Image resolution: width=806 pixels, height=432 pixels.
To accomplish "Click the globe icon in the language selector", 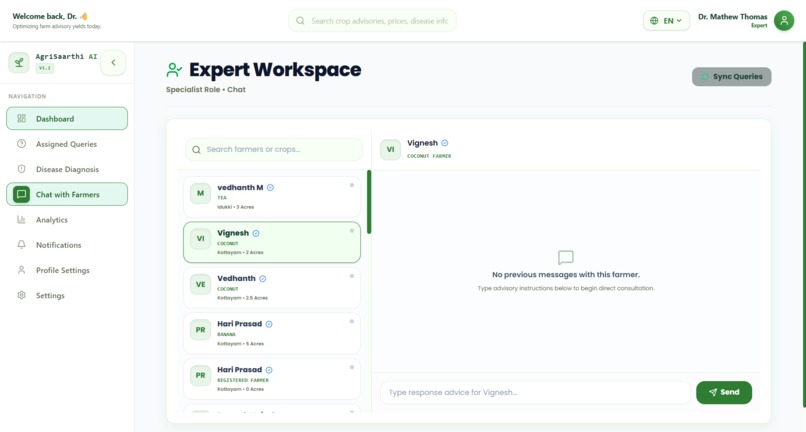I will (654, 21).
